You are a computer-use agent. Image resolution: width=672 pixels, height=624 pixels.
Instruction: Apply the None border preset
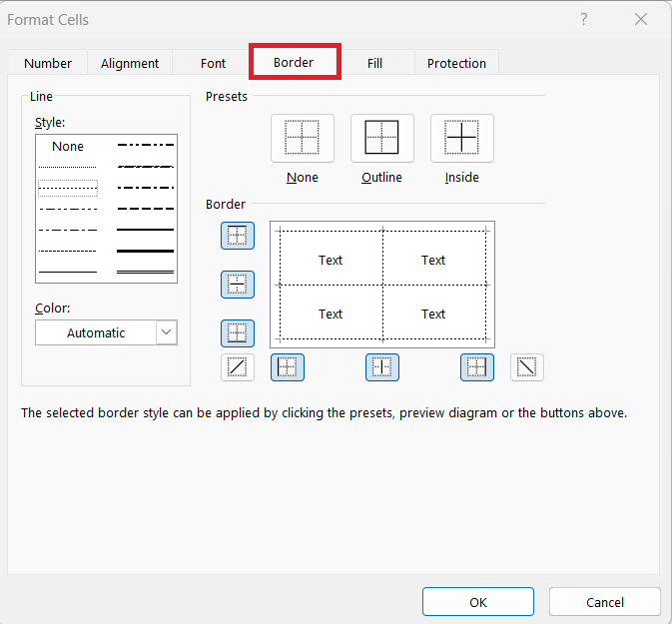click(x=303, y=138)
